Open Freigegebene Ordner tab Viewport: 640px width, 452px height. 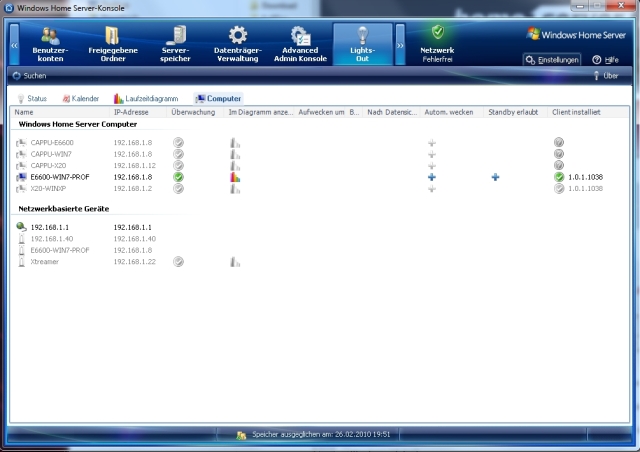click(x=113, y=44)
